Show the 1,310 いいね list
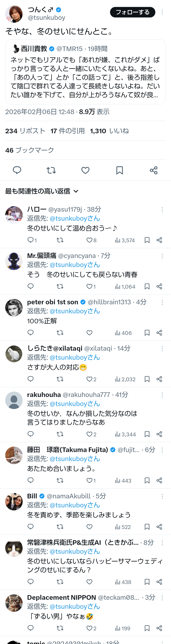The image size is (171, 644). (109, 131)
